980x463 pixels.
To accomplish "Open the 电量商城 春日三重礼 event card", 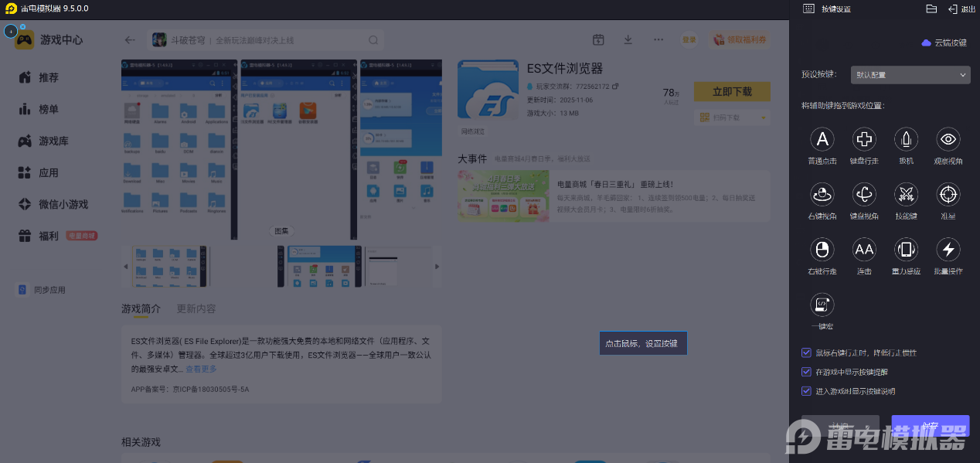I will pos(614,196).
